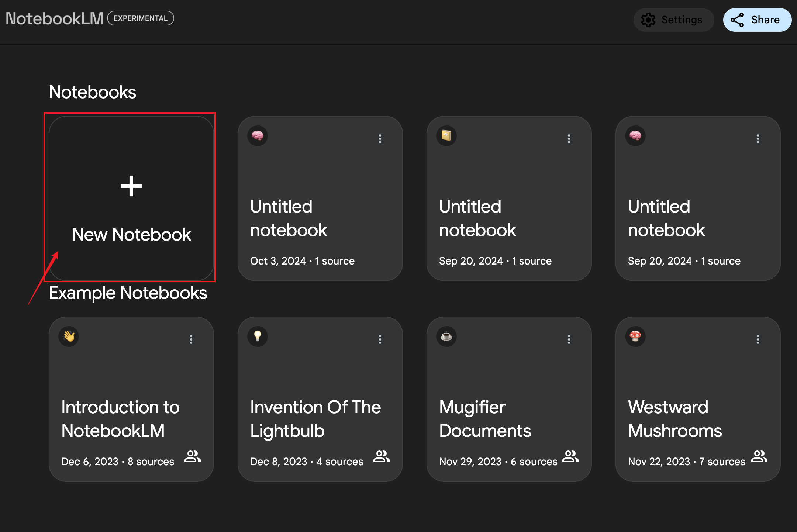Click the Notebooks section heading
797x532 pixels.
[92, 92]
